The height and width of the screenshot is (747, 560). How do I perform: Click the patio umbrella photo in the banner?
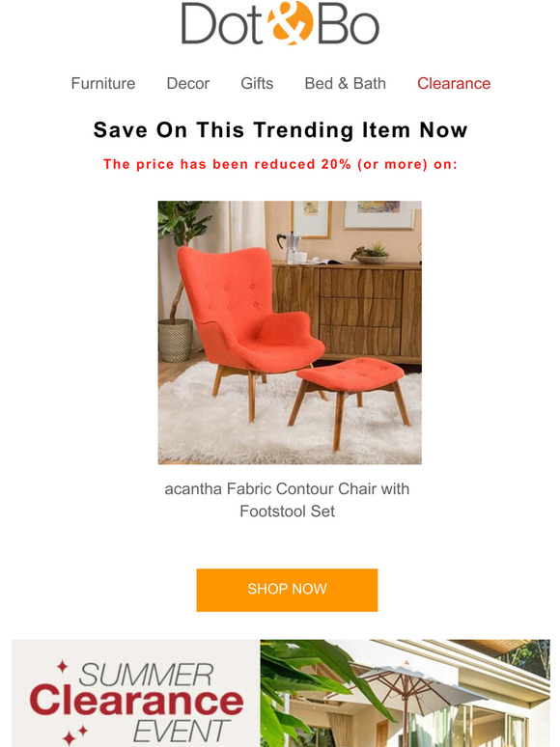[x=406, y=693]
